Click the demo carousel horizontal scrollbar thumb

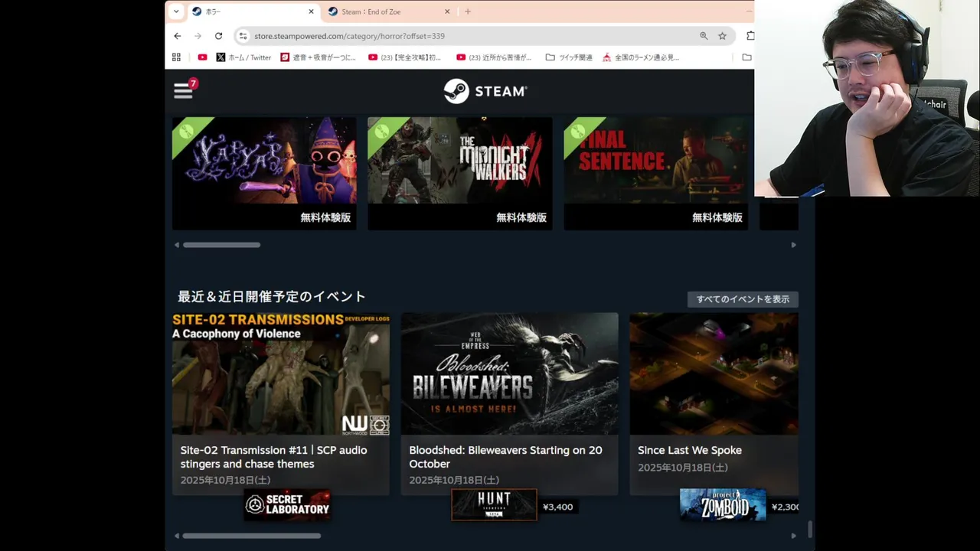tap(221, 245)
